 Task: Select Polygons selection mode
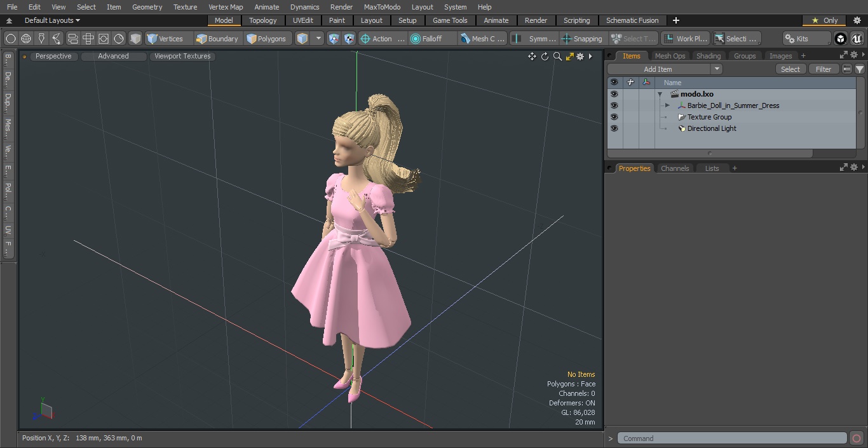click(x=266, y=39)
